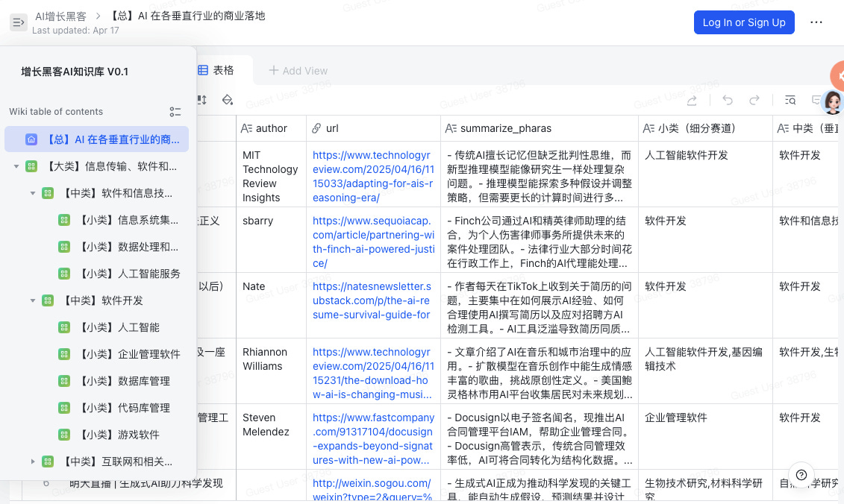844x504 pixels.
Task: Open the find records search icon
Action: pos(790,100)
